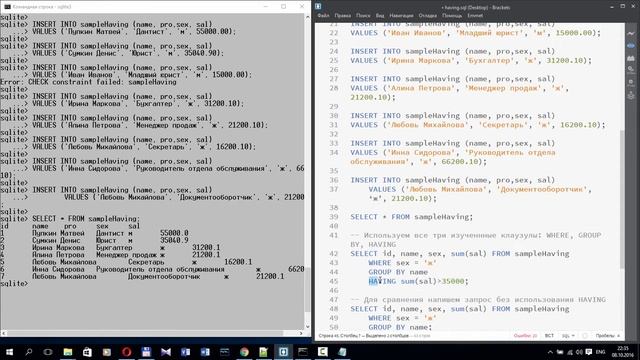Click the last sqlite> prompt line

click(x=14, y=283)
